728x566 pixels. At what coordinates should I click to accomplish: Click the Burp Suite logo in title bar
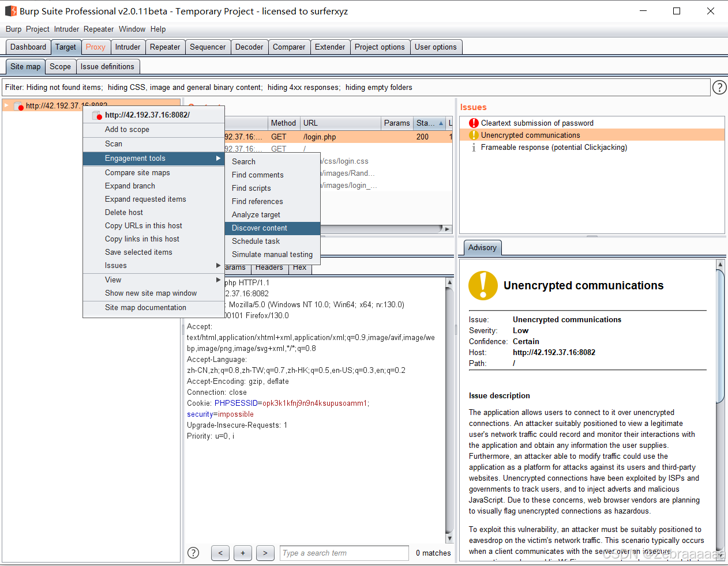11,11
